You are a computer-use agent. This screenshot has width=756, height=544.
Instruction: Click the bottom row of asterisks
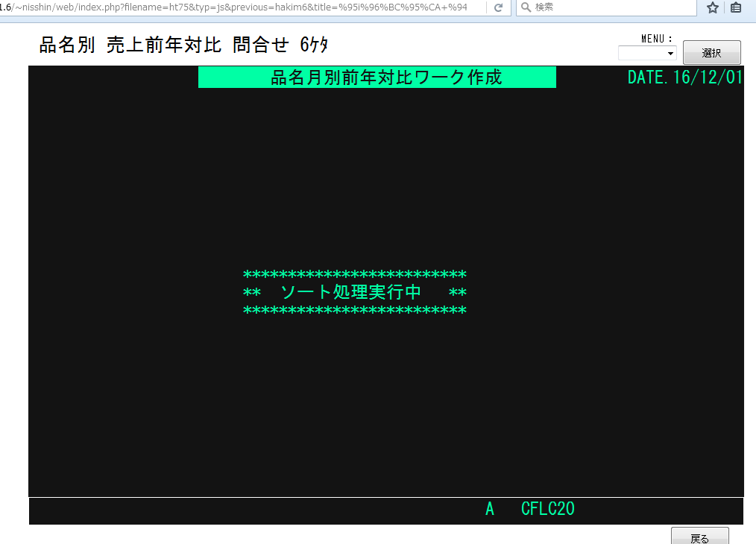(x=355, y=310)
